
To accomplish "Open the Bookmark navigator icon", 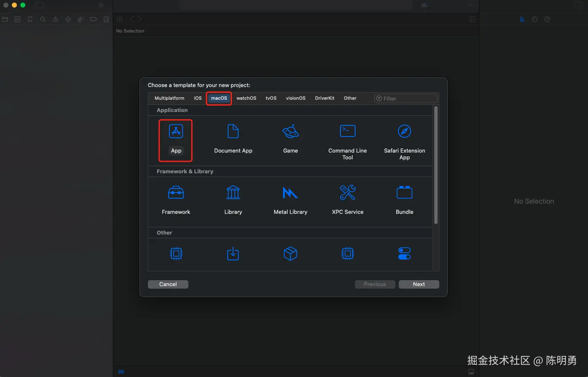I will [x=30, y=19].
